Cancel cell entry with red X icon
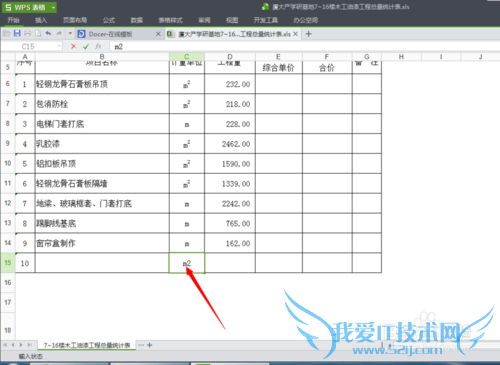 click(x=74, y=46)
